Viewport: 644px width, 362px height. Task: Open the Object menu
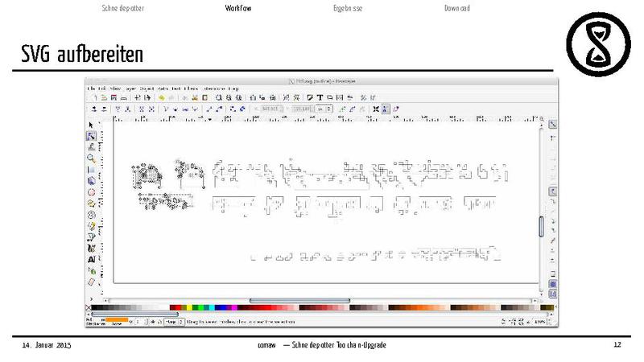pos(147,88)
